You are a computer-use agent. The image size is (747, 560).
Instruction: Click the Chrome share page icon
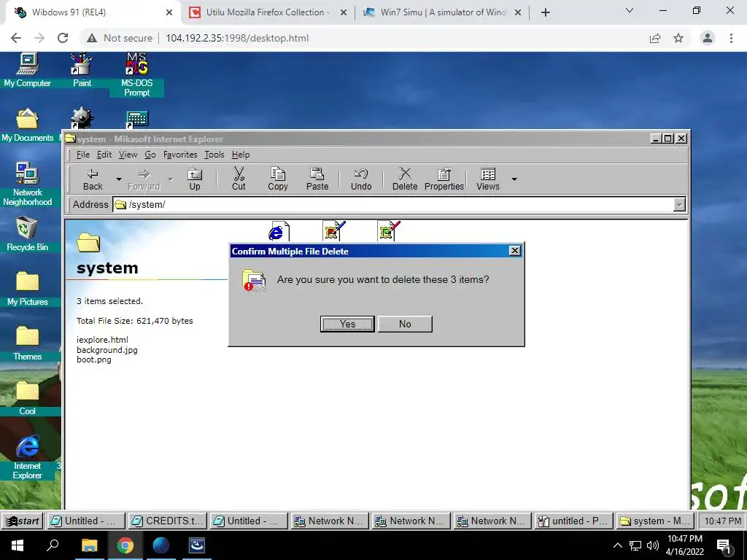click(655, 38)
